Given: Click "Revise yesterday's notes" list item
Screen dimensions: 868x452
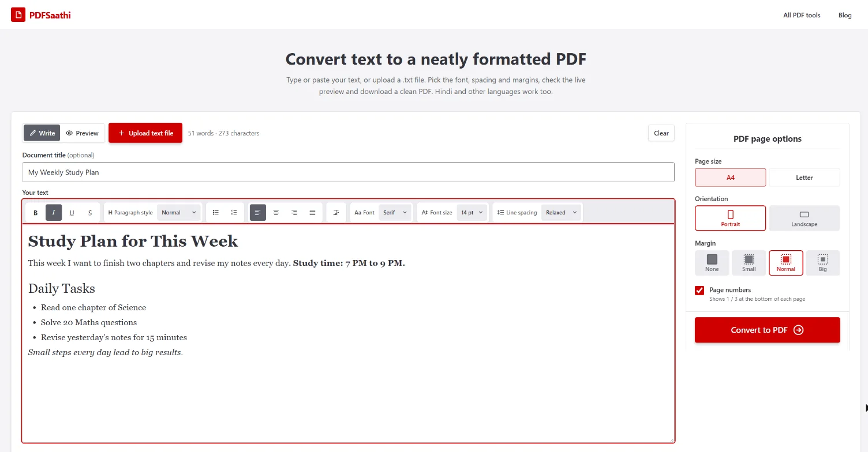Looking at the screenshot, I should 114,337.
